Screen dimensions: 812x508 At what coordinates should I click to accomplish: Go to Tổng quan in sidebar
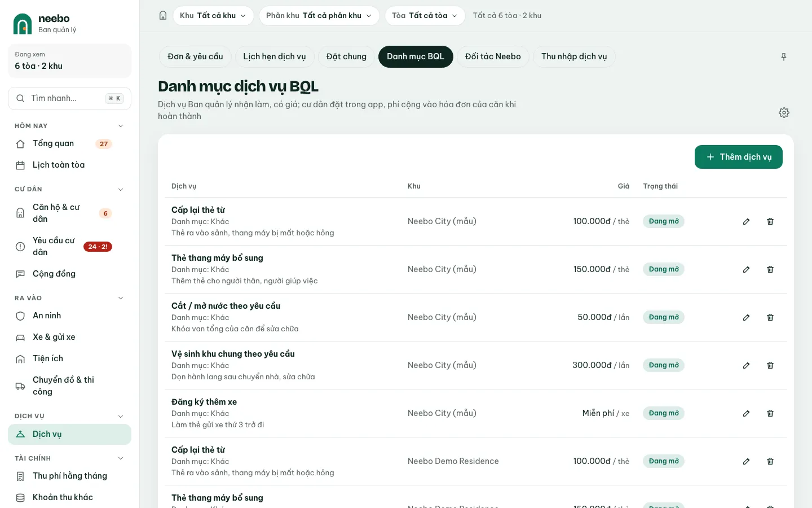coord(69,144)
